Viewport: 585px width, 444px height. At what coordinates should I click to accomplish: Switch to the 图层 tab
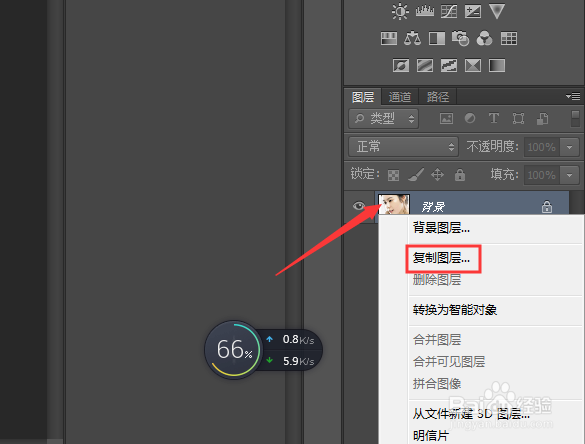(x=363, y=97)
